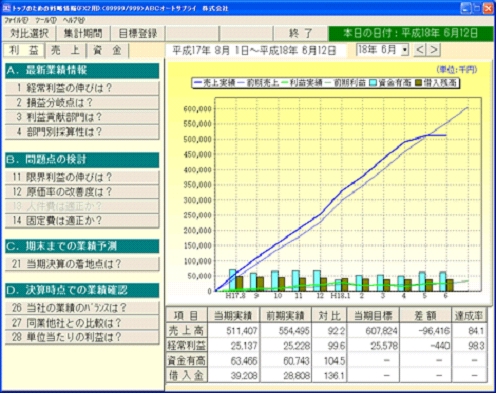Click the 借入残高 brown legend swatch

pyautogui.click(x=419, y=83)
